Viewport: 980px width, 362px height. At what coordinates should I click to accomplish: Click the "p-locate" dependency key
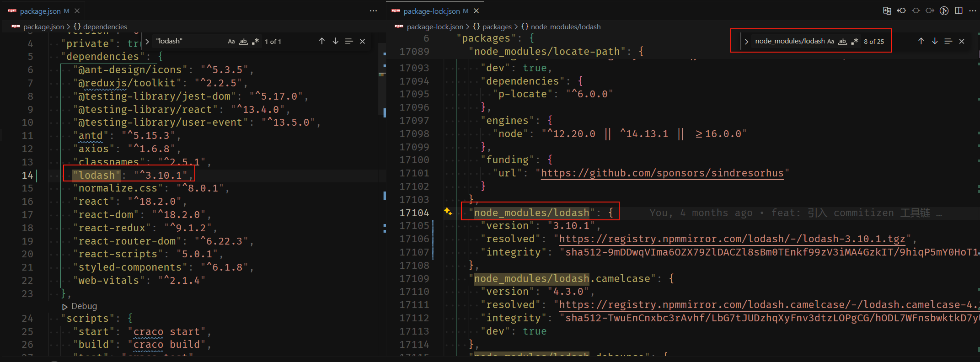click(x=523, y=94)
